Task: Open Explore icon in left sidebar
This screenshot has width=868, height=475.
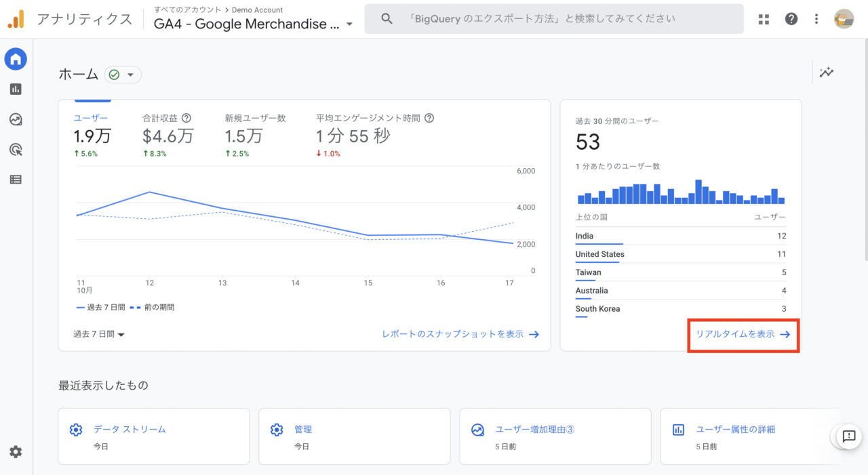Action: pos(16,119)
